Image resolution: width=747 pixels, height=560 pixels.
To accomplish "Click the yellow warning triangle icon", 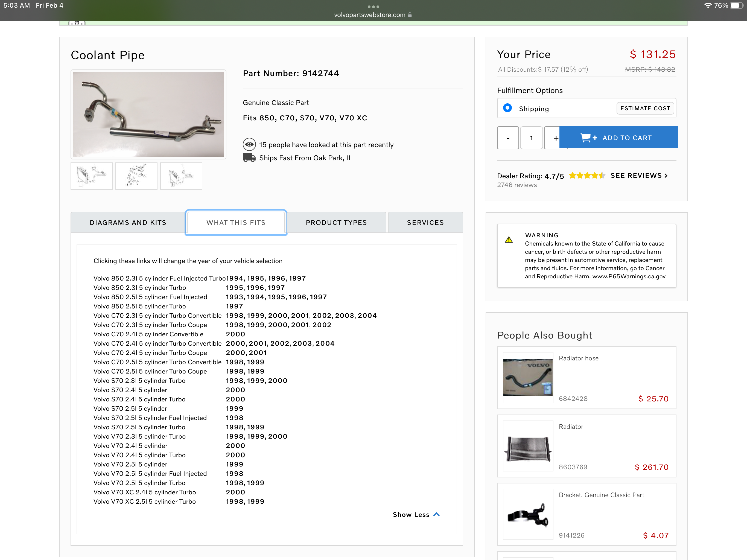I will tap(509, 240).
